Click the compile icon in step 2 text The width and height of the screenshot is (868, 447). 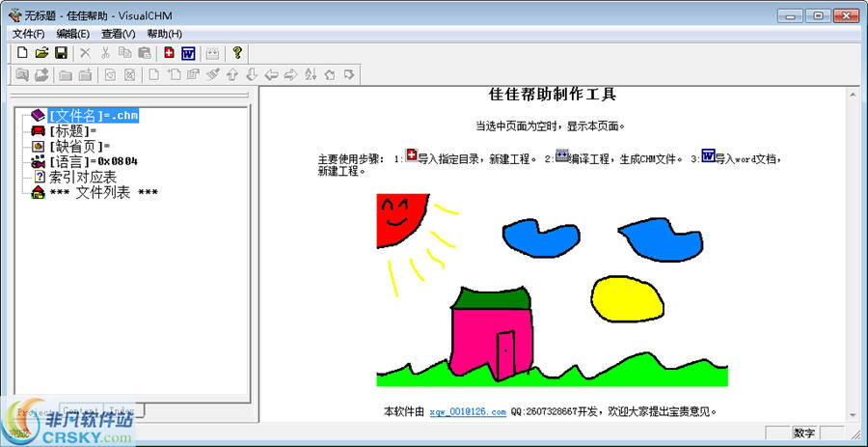562,155
